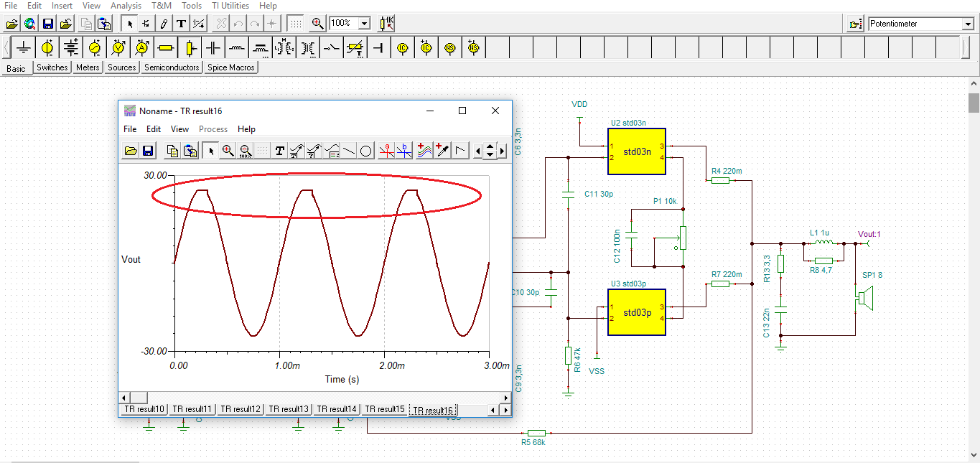Viewport: 980px width, 463px height.
Task: Open the zoom percentage dropdown
Action: click(364, 24)
